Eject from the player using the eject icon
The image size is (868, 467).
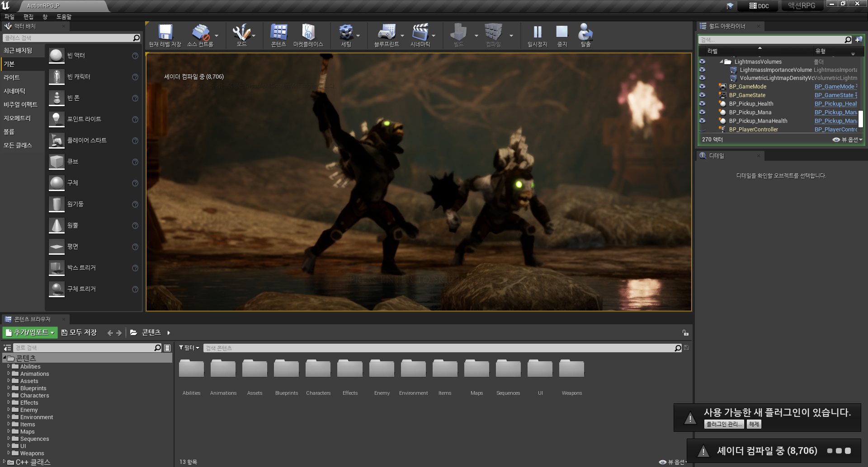(585, 32)
